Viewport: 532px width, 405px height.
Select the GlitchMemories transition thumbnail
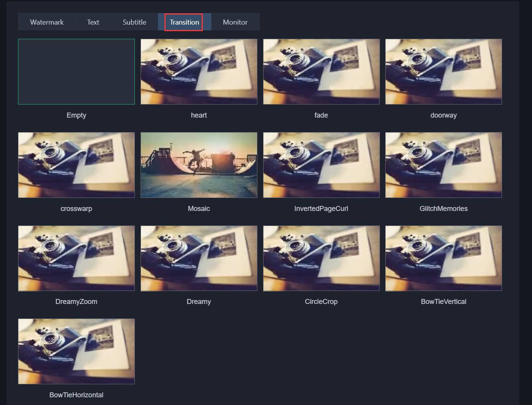(444, 165)
